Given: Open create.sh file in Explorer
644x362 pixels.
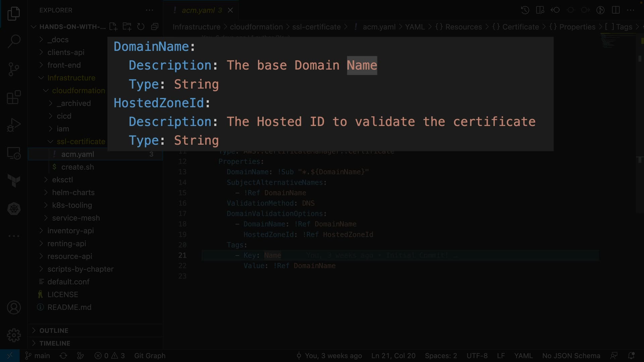Looking at the screenshot, I should (77, 167).
